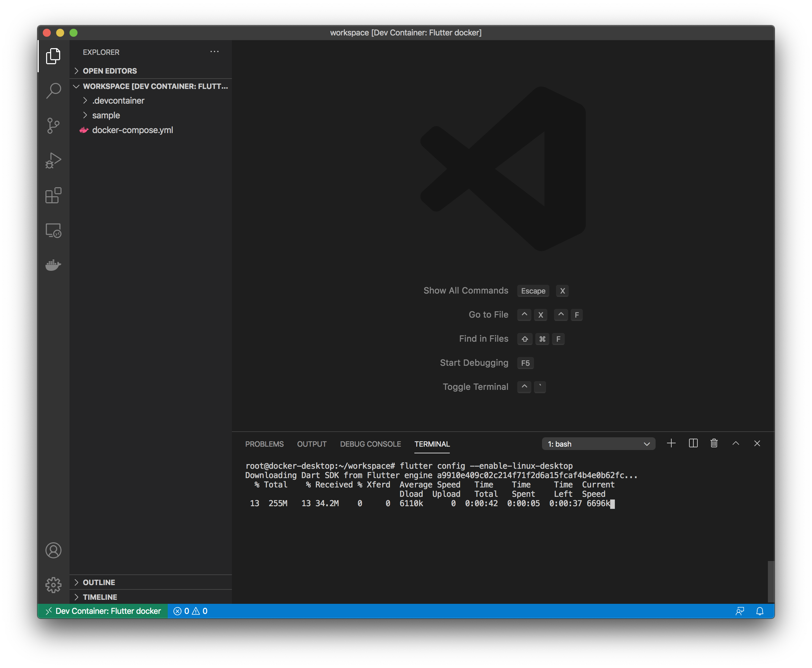Image resolution: width=812 pixels, height=668 pixels.
Task: Open Explorer more actions ellipsis
Action: [214, 52]
